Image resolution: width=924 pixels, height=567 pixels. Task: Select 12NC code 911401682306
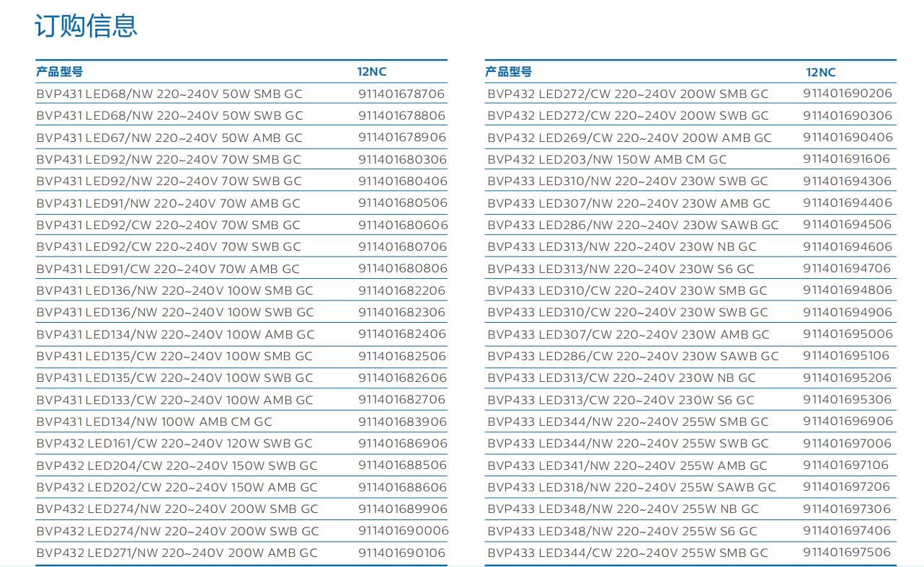coord(401,312)
